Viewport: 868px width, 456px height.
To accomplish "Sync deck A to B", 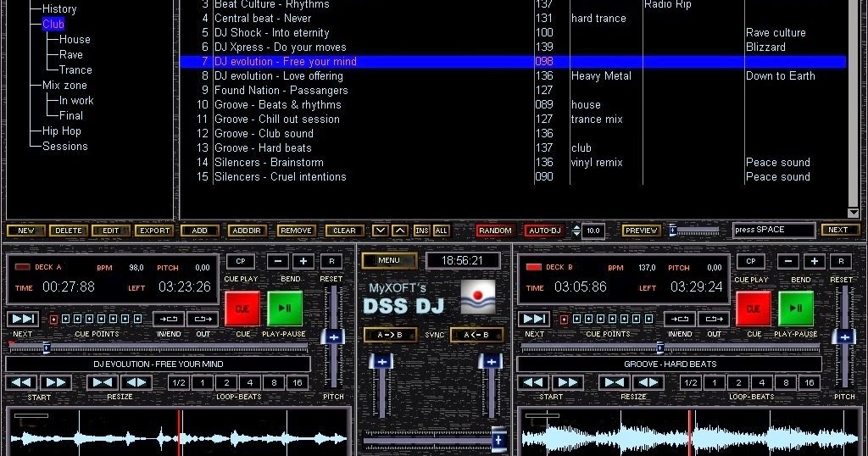I will 390,335.
